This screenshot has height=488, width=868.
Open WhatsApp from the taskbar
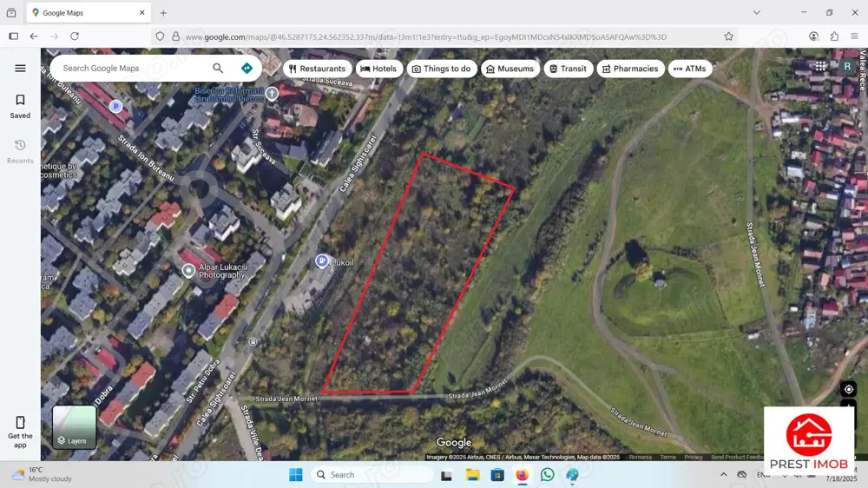click(x=548, y=475)
